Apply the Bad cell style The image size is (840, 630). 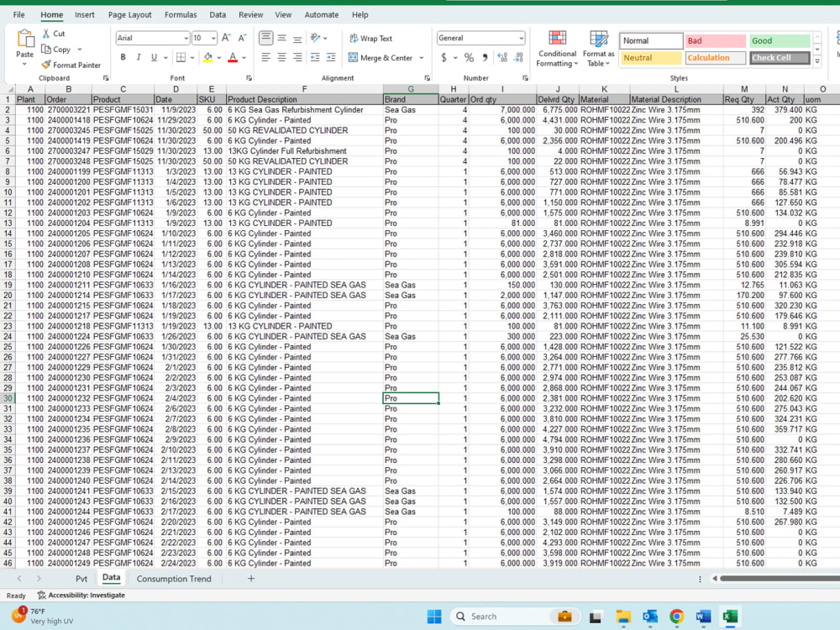(x=715, y=40)
